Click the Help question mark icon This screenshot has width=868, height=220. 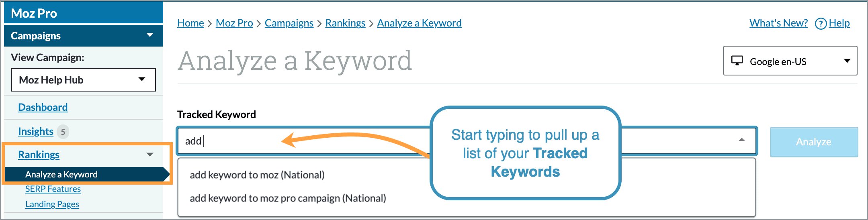tap(820, 24)
